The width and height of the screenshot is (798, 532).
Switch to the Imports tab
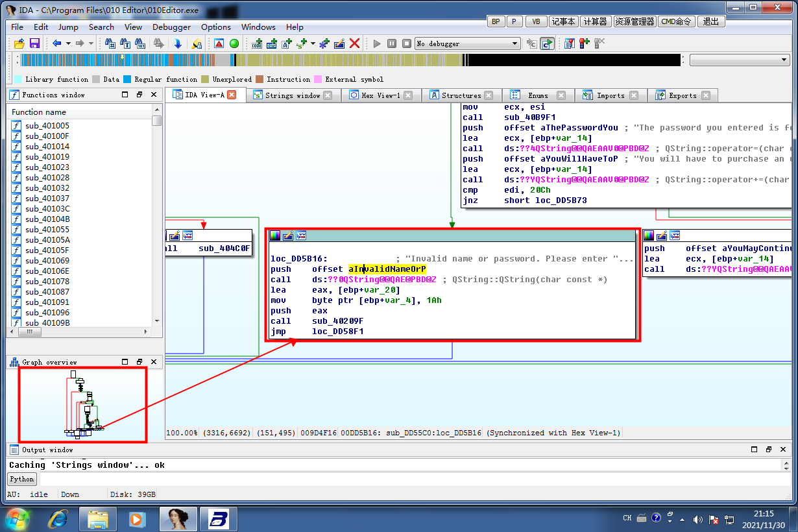(610, 95)
